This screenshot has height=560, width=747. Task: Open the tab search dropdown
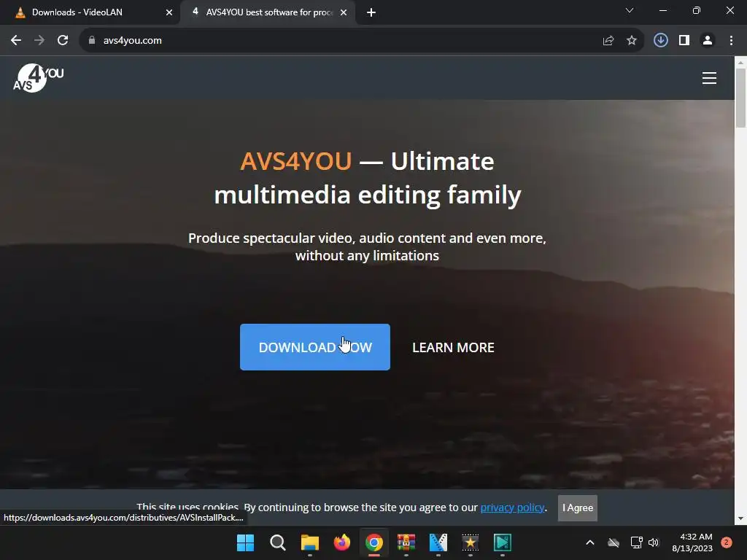(630, 10)
